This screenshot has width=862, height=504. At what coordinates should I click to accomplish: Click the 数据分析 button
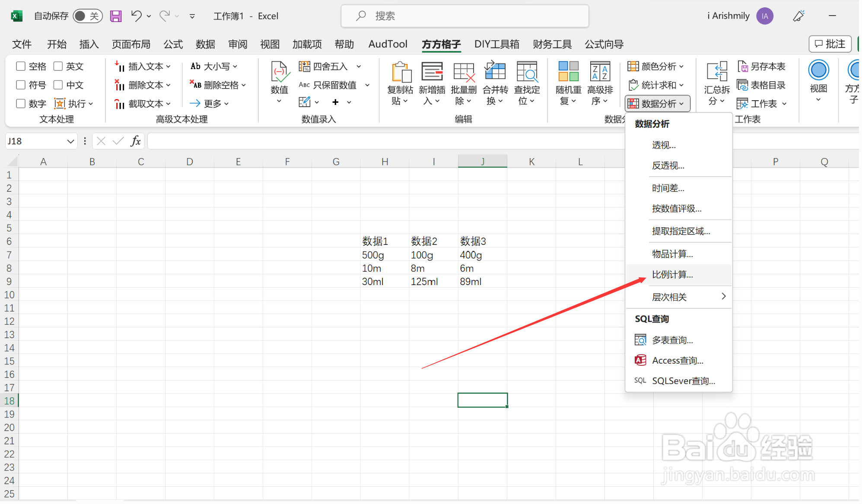click(x=657, y=104)
